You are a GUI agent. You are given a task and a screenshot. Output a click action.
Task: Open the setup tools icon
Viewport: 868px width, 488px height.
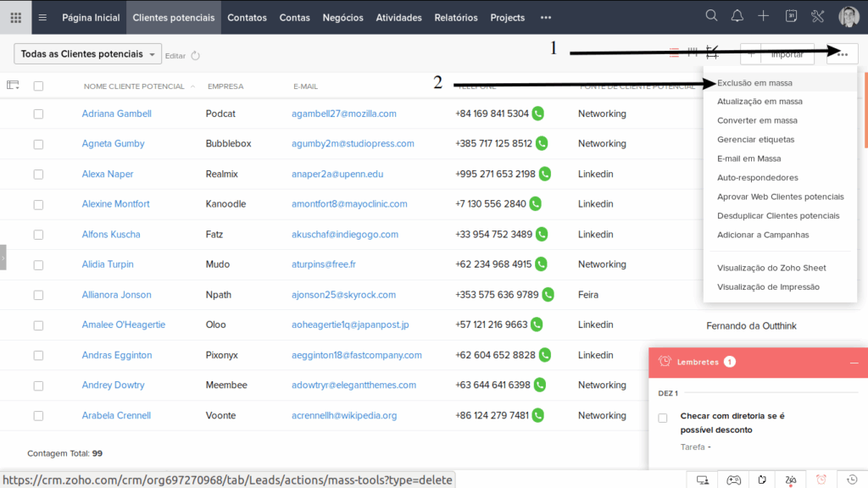point(818,16)
